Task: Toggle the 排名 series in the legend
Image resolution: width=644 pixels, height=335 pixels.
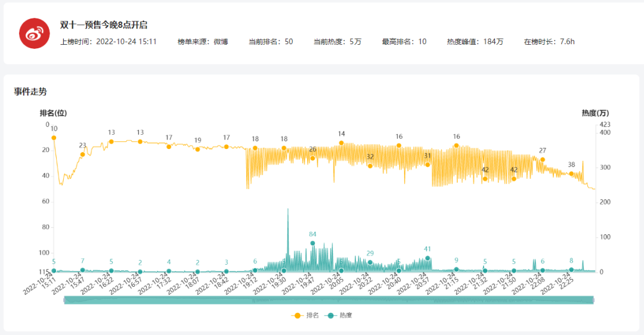Action: [306, 315]
